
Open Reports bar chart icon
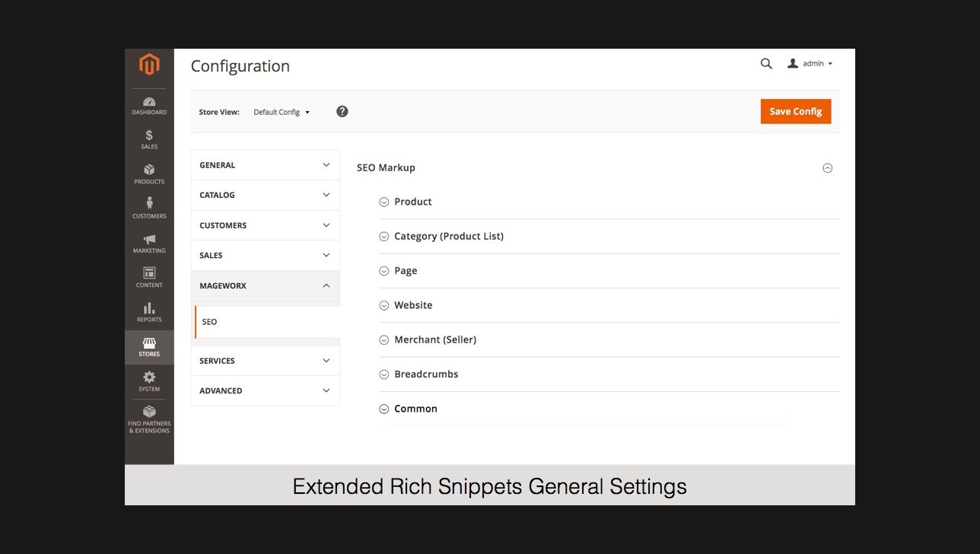[149, 312]
